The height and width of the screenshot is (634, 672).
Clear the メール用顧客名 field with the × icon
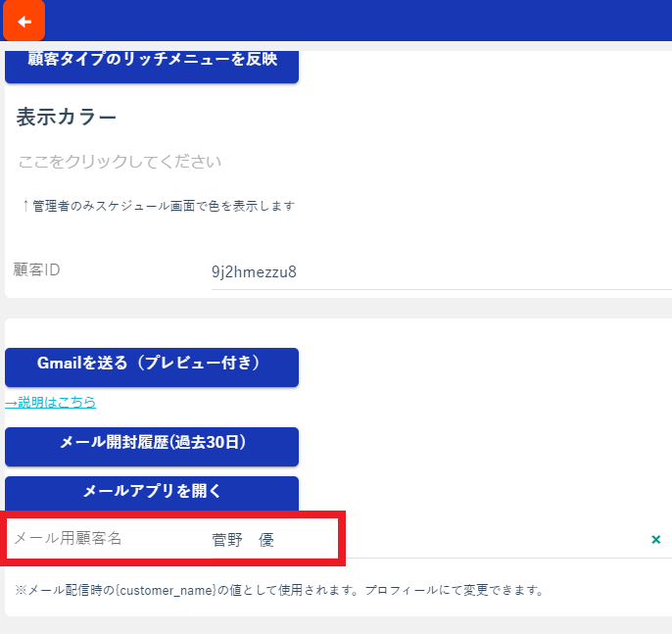tap(655, 539)
